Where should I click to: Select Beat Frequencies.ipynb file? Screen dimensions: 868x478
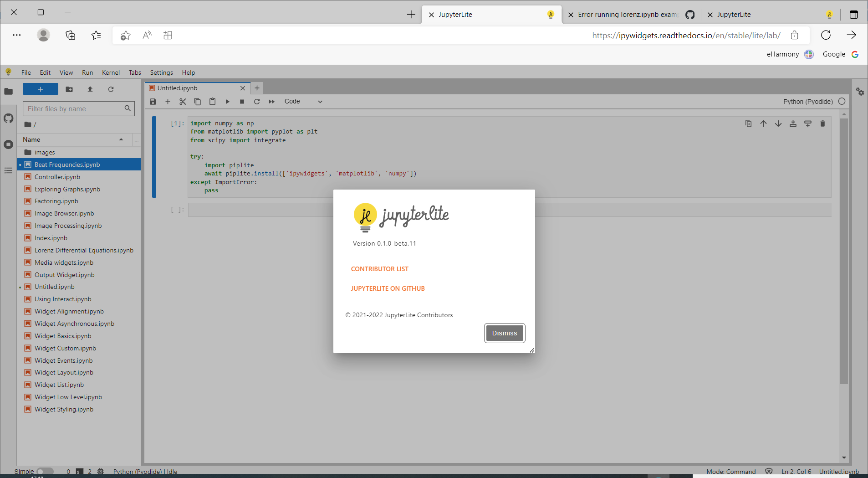(x=79, y=164)
